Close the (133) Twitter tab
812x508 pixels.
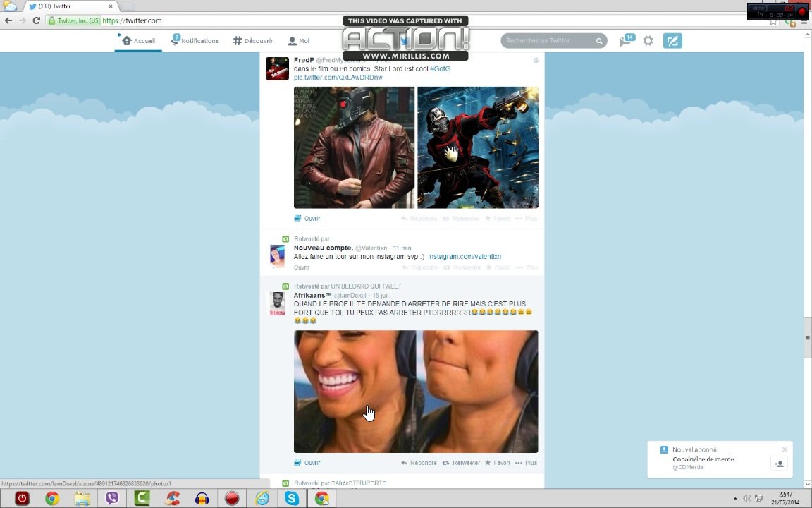(x=110, y=6)
